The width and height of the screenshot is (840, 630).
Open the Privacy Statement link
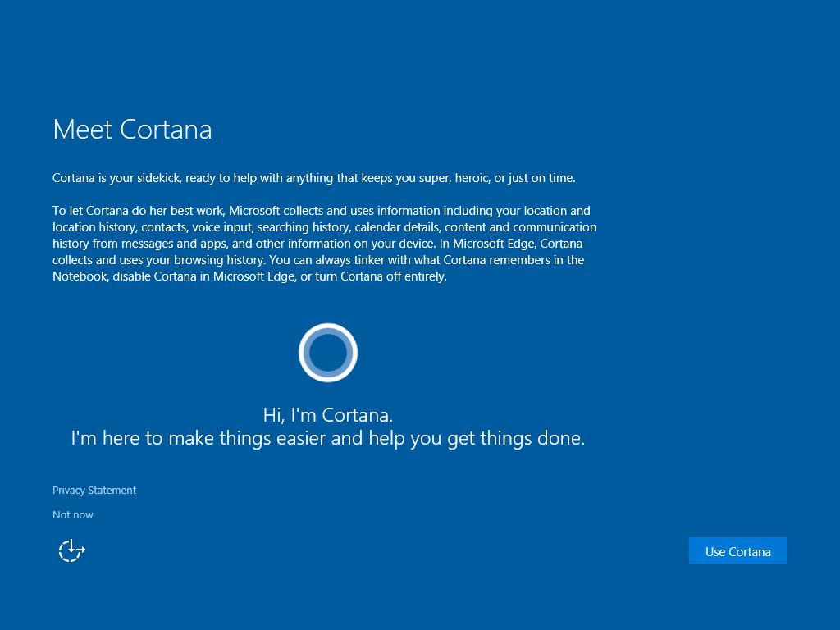94,491
